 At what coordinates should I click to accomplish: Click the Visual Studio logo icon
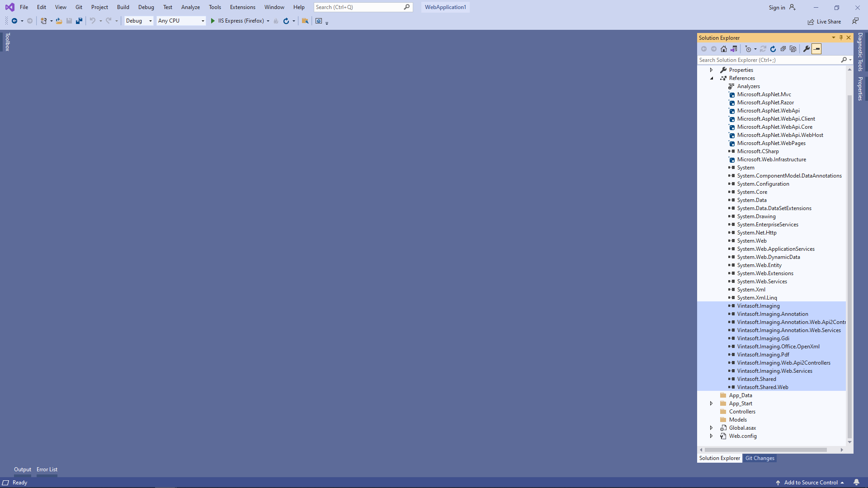[9, 7]
